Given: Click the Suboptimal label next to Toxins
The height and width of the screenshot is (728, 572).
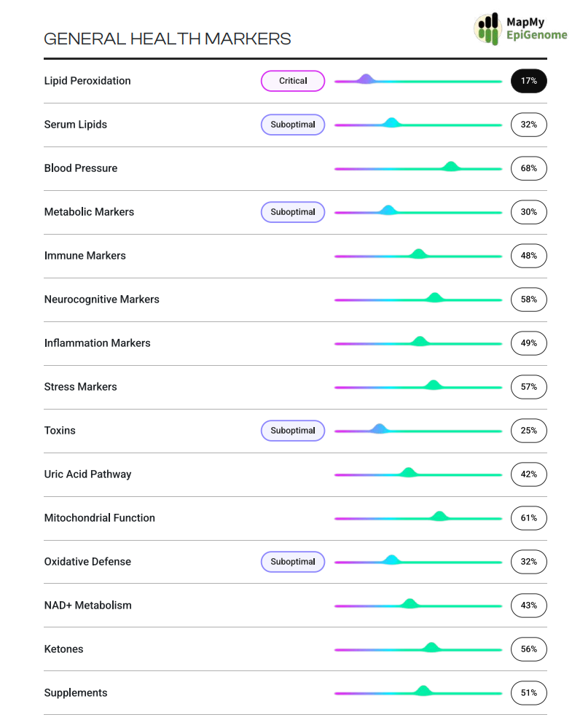Looking at the screenshot, I should (293, 431).
